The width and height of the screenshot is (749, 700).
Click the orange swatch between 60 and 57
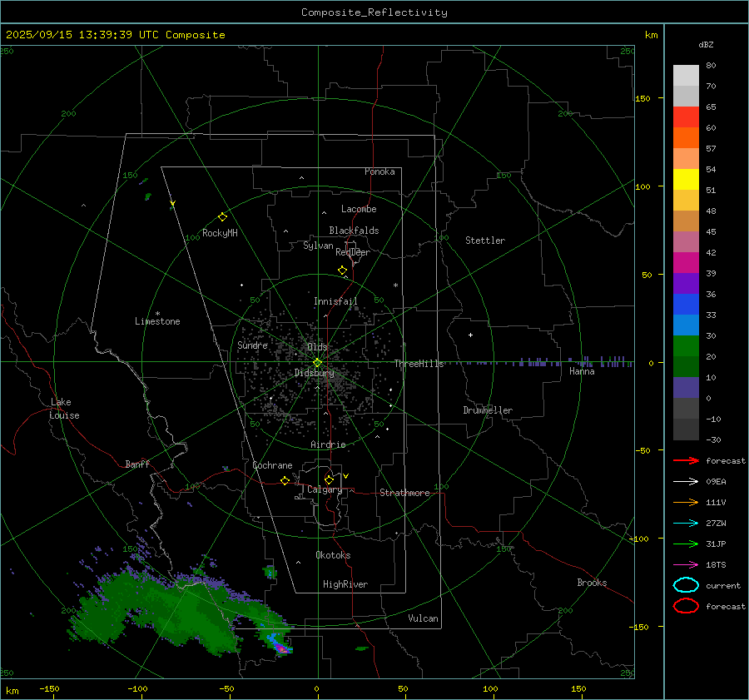[686, 138]
